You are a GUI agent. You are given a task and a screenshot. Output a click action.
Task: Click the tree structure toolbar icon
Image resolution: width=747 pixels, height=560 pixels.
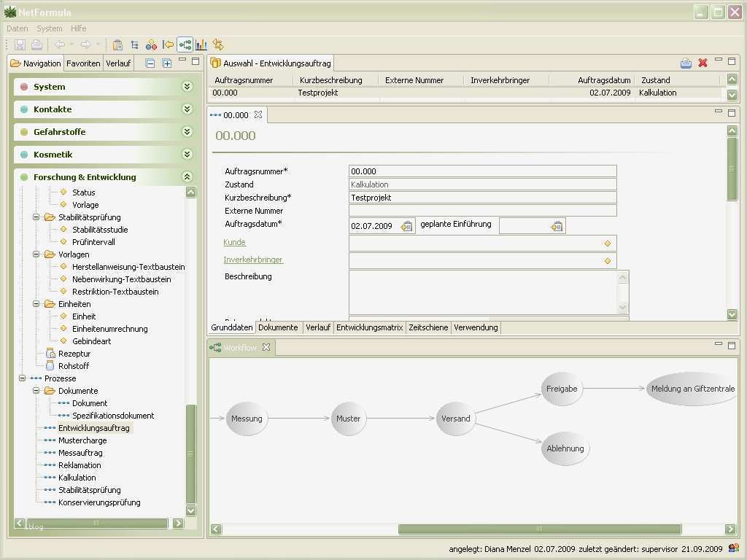(x=134, y=45)
